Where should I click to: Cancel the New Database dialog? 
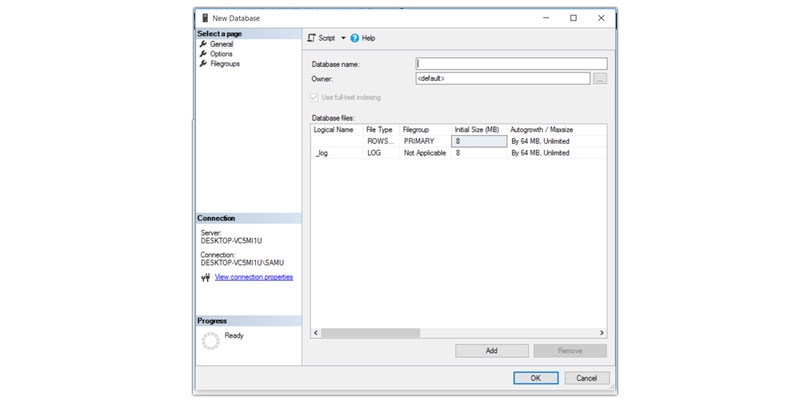pos(587,378)
